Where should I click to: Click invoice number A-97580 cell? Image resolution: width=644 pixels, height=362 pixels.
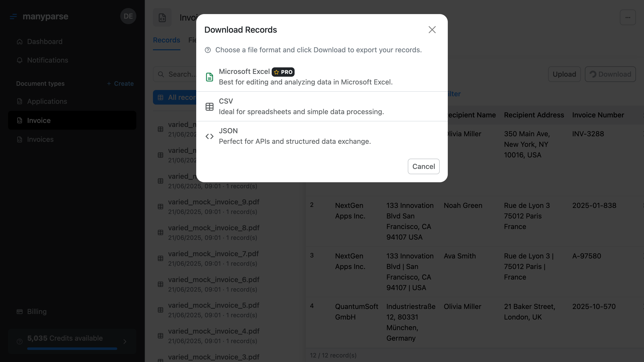[x=586, y=256]
